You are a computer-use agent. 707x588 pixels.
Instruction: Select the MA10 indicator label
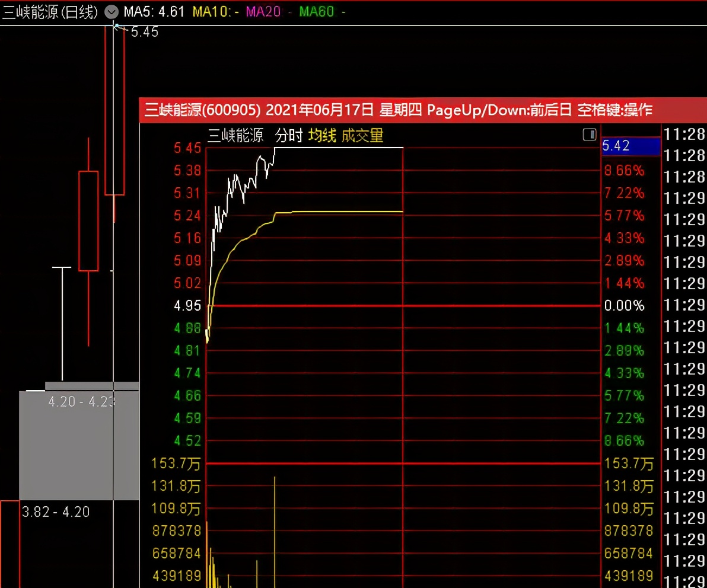tap(215, 11)
